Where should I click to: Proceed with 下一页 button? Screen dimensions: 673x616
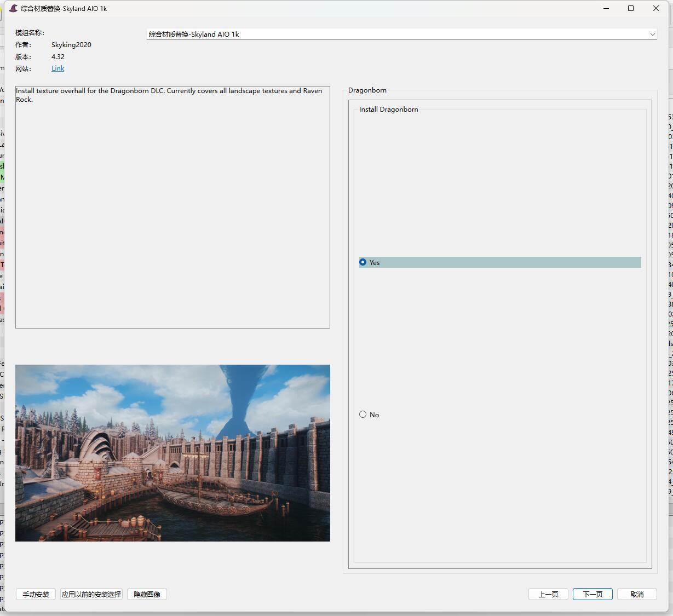coord(593,594)
